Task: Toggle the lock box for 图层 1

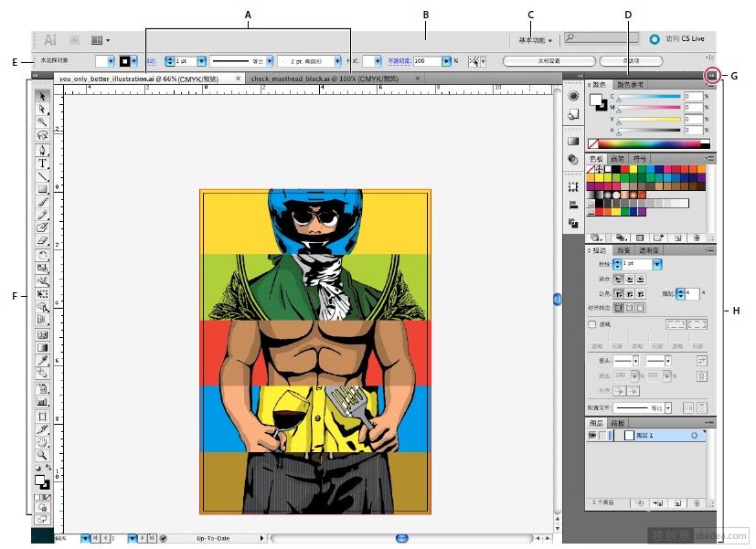Action: pyautogui.click(x=604, y=436)
